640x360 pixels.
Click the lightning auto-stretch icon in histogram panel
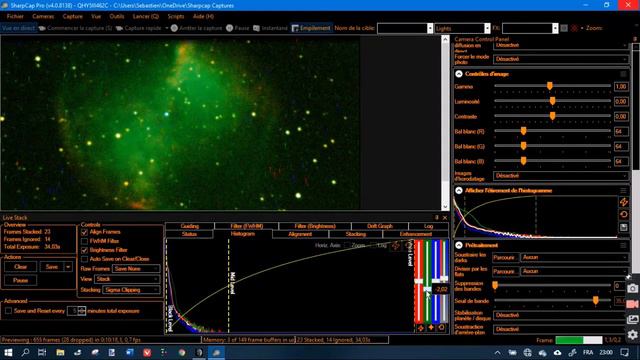(x=624, y=202)
